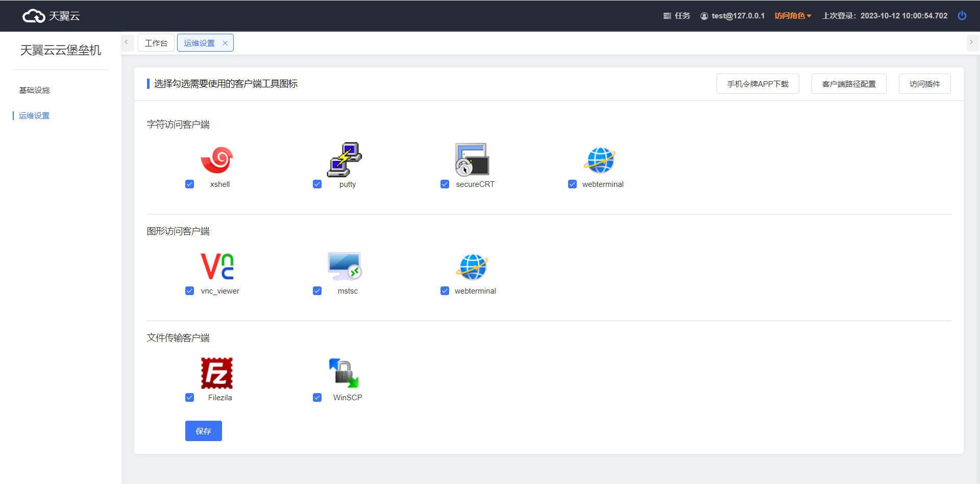Click the secureCRT client icon
The height and width of the screenshot is (484, 980).
[472, 160]
